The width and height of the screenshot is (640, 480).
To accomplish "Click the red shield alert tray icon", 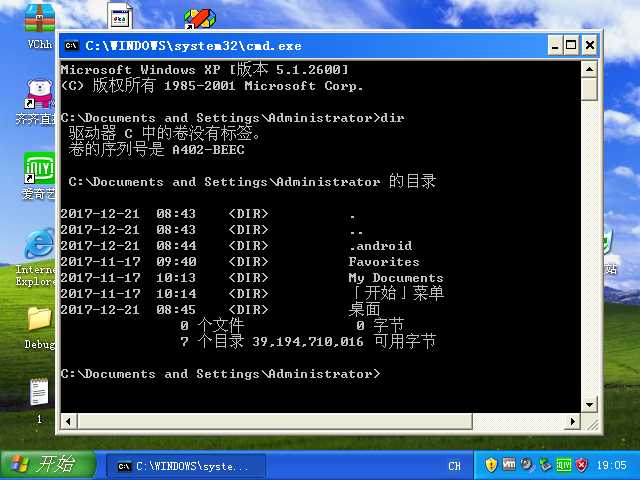I will (582, 464).
